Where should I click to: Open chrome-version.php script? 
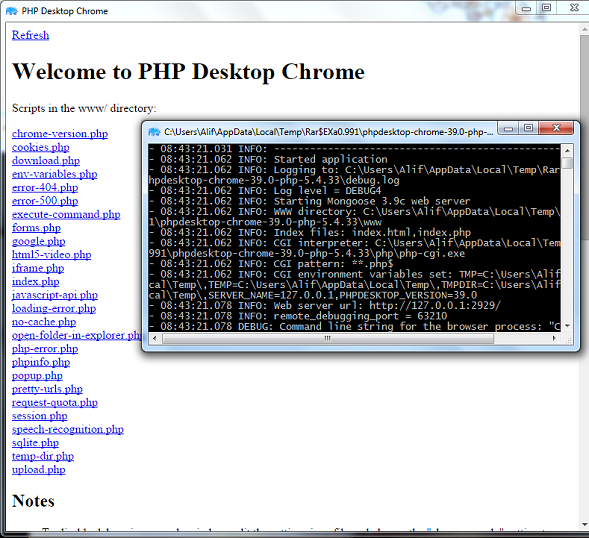60,134
